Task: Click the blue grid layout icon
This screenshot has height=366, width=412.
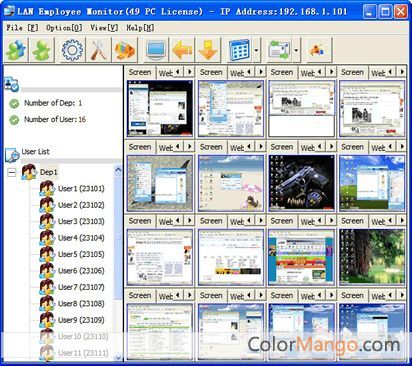Action: coord(239,50)
